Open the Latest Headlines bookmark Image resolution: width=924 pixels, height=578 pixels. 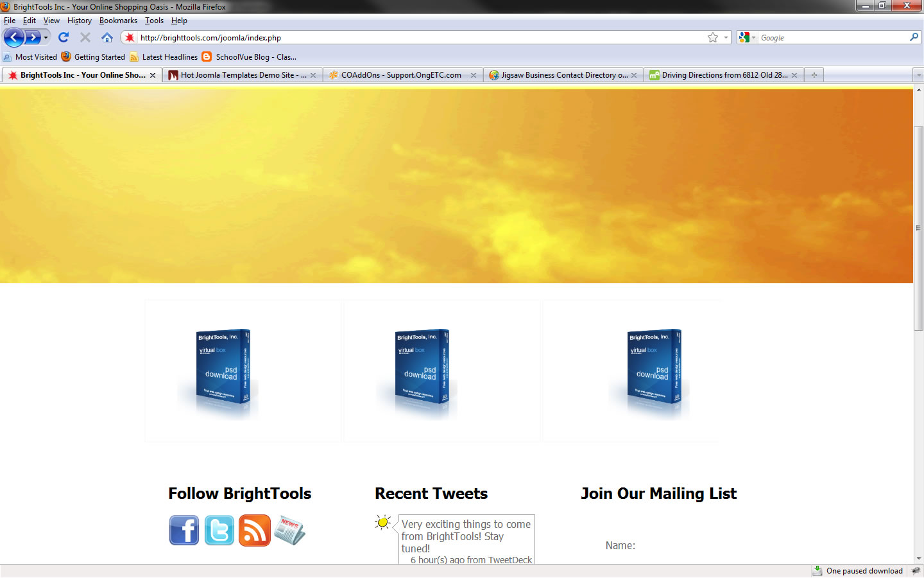(169, 57)
